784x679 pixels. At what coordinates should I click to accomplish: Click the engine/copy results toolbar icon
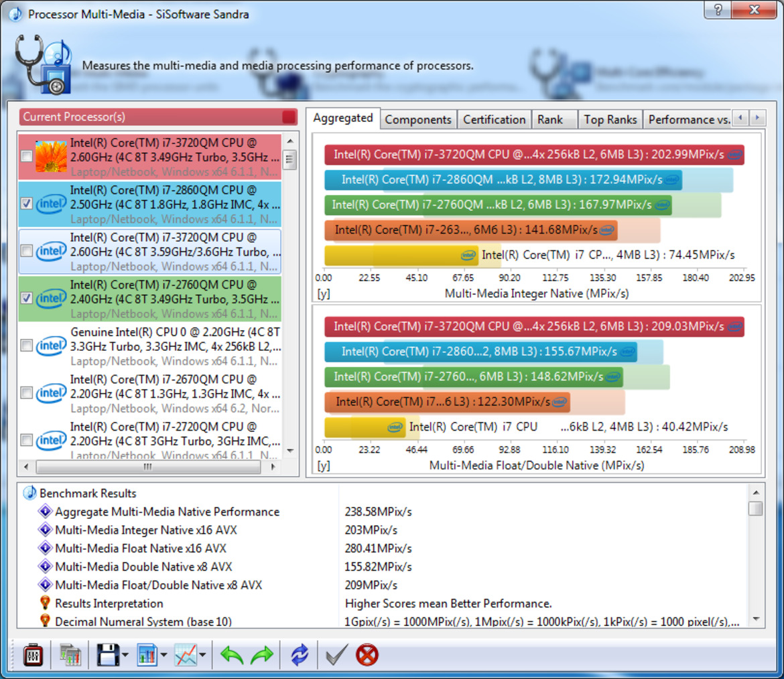[70, 655]
